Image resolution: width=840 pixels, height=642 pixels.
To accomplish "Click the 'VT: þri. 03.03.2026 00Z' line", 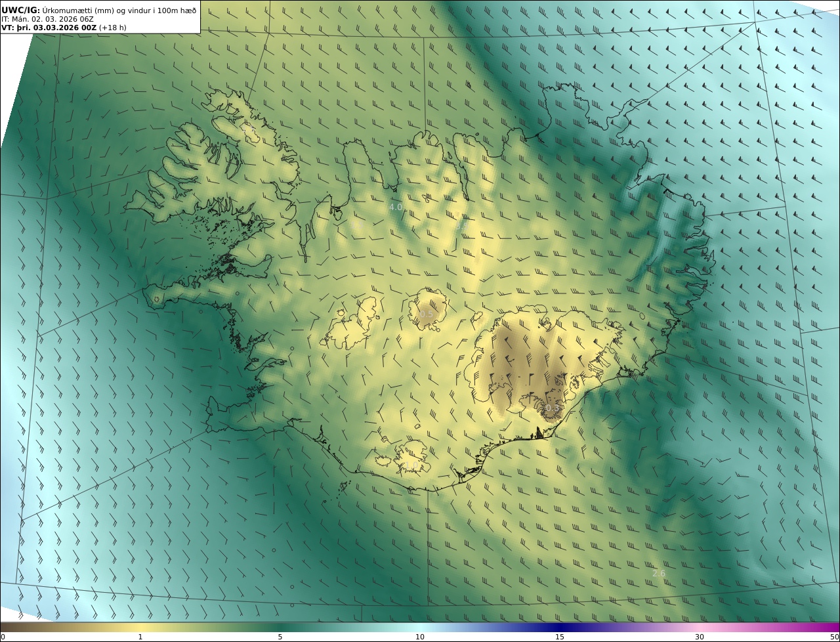I will coord(64,28).
